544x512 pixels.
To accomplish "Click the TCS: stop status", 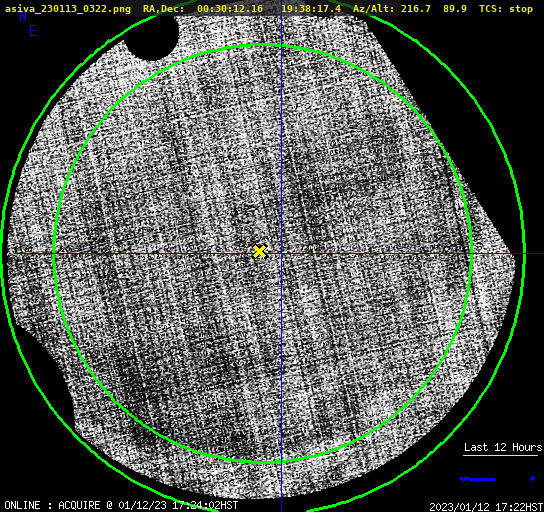I will pyautogui.click(x=506, y=9).
